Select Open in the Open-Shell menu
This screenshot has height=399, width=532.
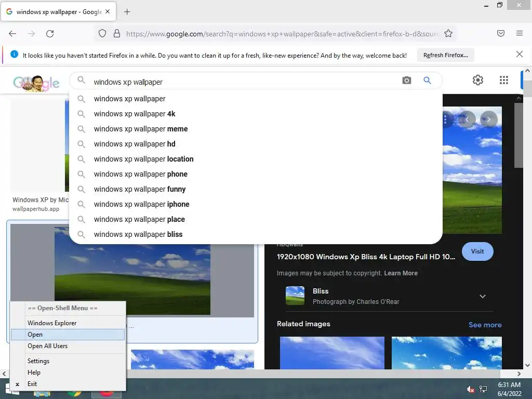68,335
